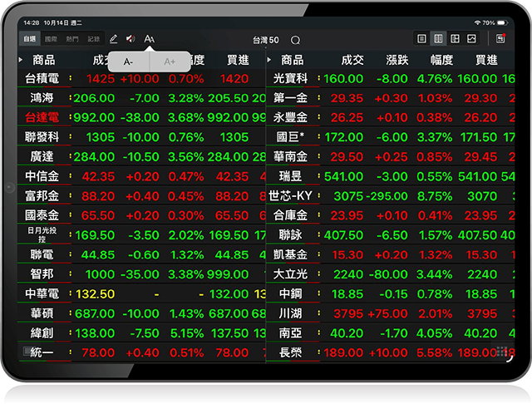Tap the small box icon beside 統一
The height and width of the screenshot is (404, 532).
tap(27, 351)
